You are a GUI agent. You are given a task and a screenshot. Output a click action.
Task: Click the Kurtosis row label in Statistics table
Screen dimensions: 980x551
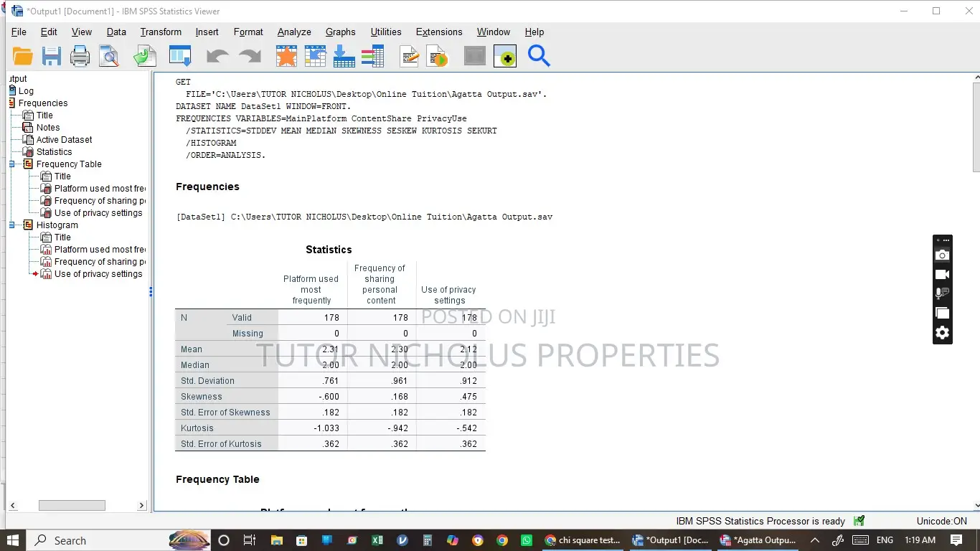pyautogui.click(x=197, y=428)
